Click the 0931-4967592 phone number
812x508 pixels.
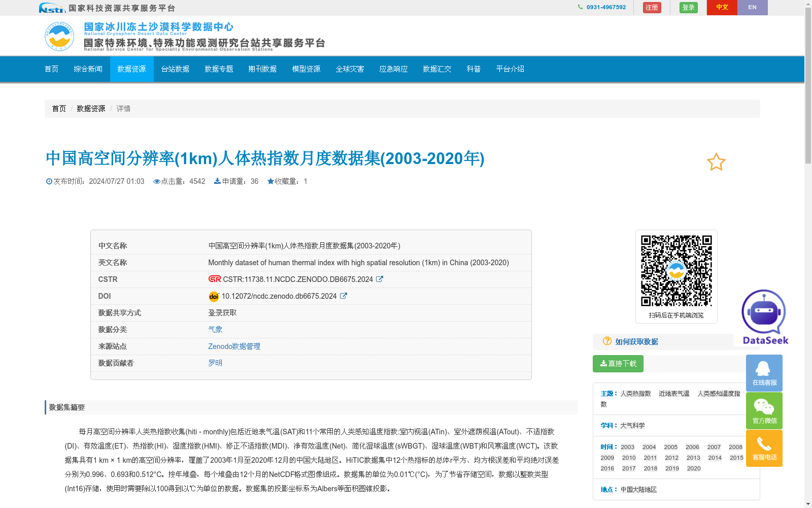tap(606, 7)
